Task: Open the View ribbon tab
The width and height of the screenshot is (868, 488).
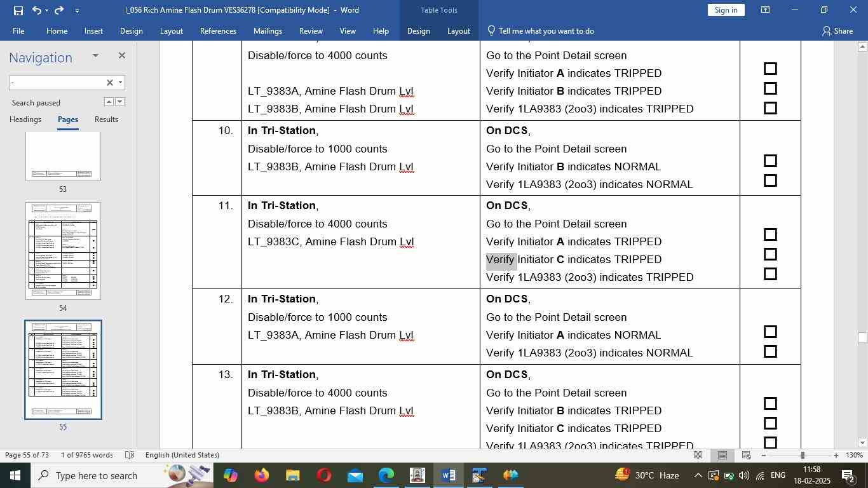Action: [x=348, y=31]
